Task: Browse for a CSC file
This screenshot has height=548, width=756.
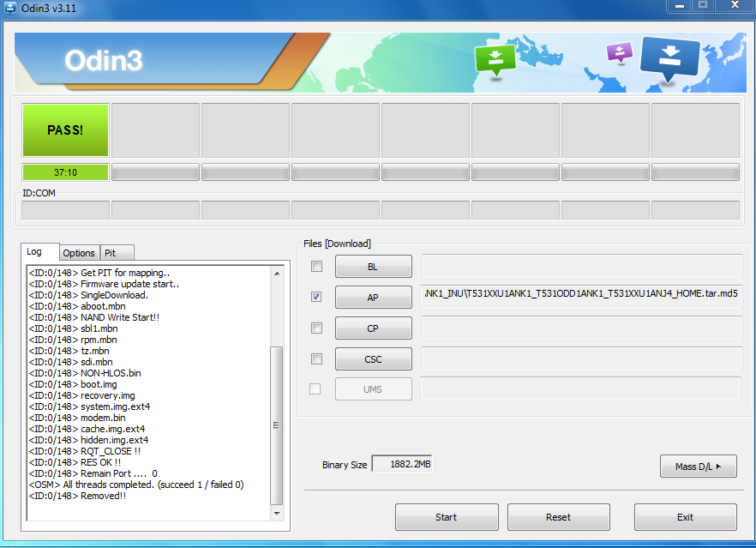Action: coord(373,359)
